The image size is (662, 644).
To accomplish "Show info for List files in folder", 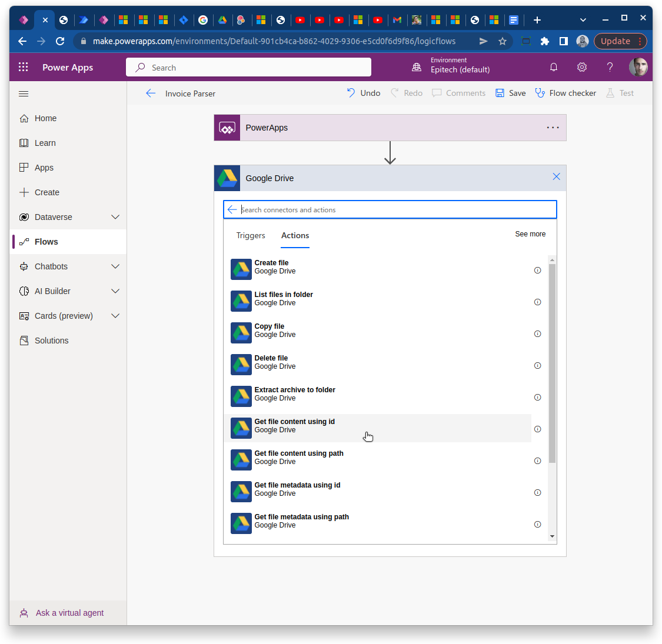I will pos(537,302).
